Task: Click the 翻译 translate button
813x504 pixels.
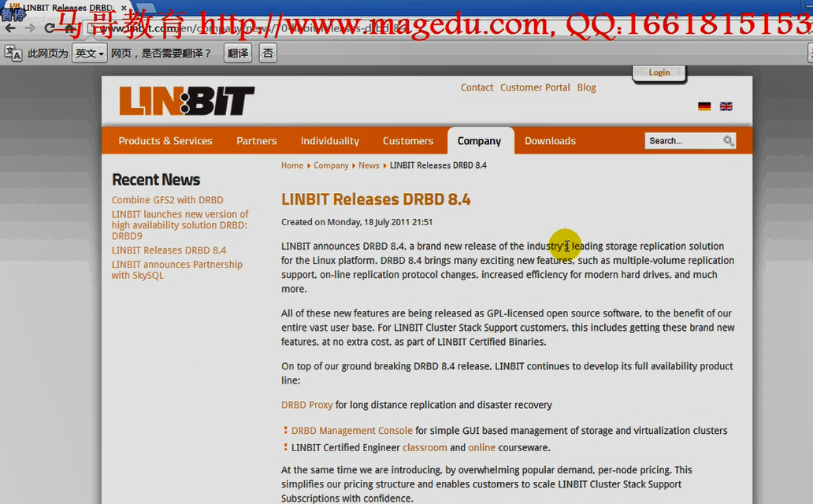Action: pos(238,53)
